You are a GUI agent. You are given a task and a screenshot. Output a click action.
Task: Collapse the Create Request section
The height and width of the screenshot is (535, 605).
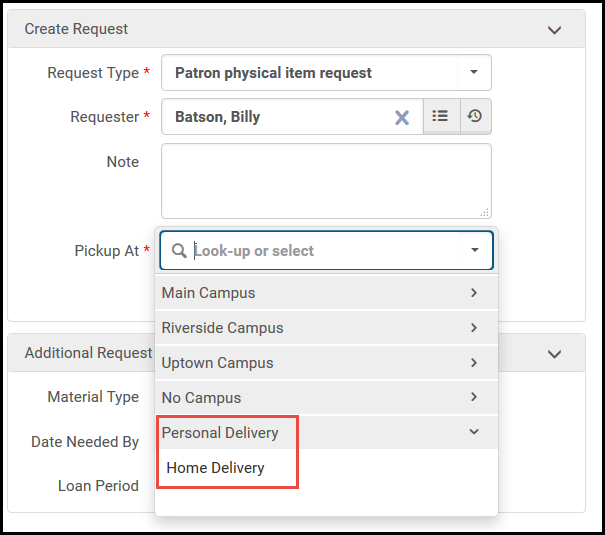coord(554,30)
